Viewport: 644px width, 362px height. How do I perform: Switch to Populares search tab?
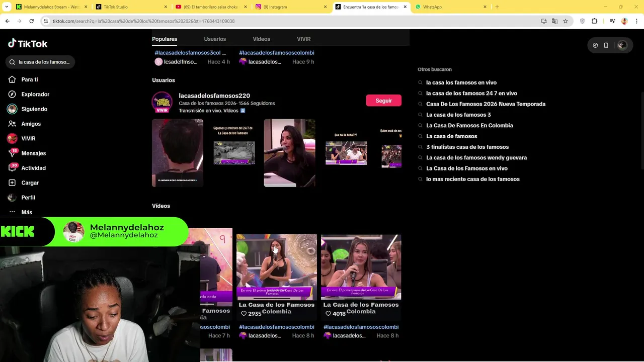165,39
